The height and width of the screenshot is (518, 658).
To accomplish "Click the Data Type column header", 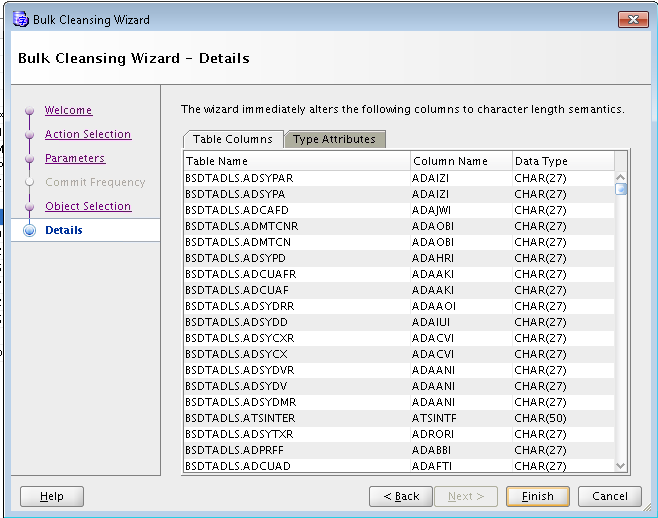I will point(561,161).
